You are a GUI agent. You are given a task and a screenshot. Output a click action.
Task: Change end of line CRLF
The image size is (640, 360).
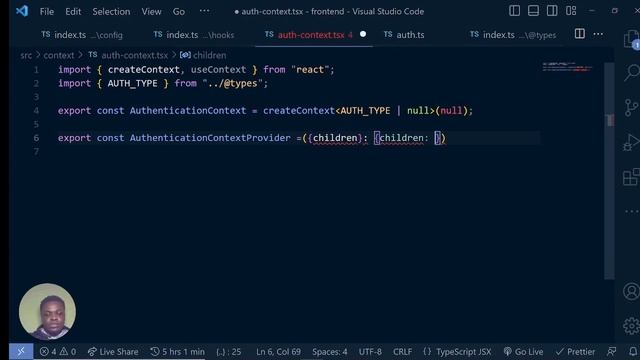402,352
